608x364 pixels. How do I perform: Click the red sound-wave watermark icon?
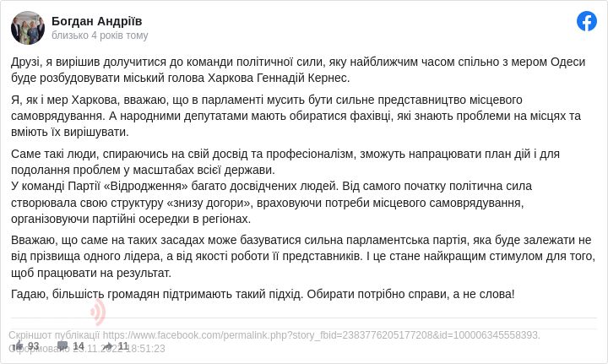(98, 312)
